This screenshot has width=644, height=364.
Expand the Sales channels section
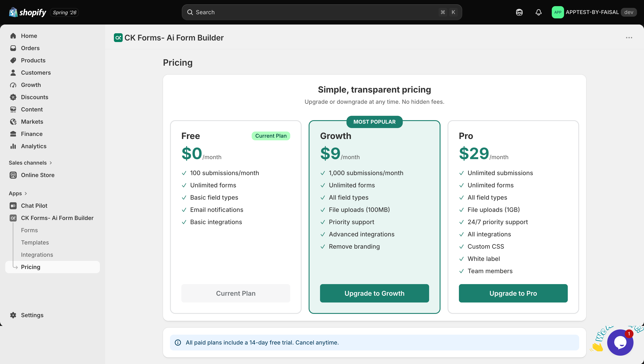30,163
